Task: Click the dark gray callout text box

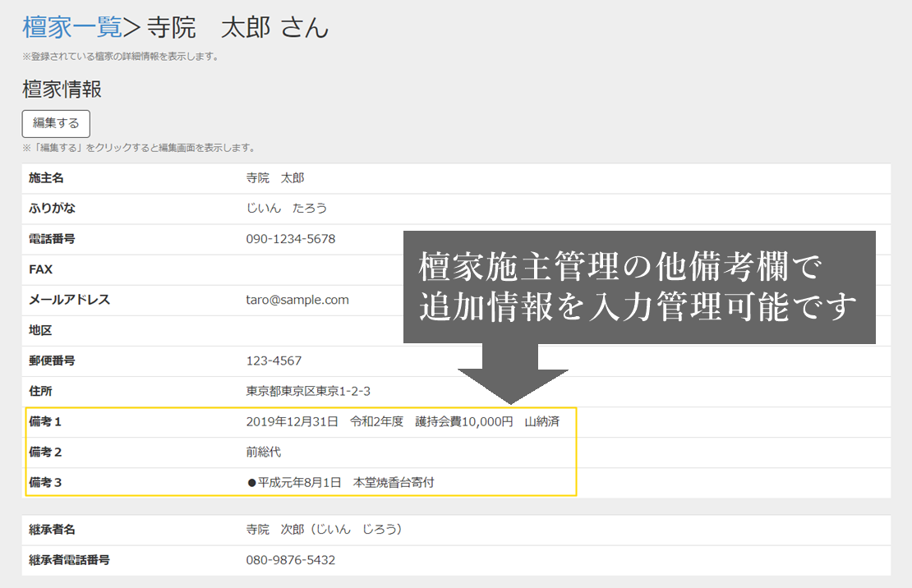Action: pos(638,287)
